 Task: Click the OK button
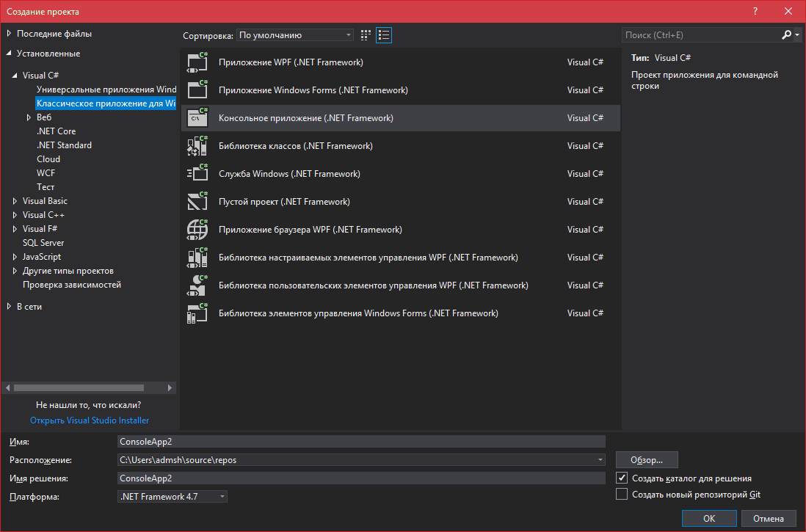click(709, 518)
